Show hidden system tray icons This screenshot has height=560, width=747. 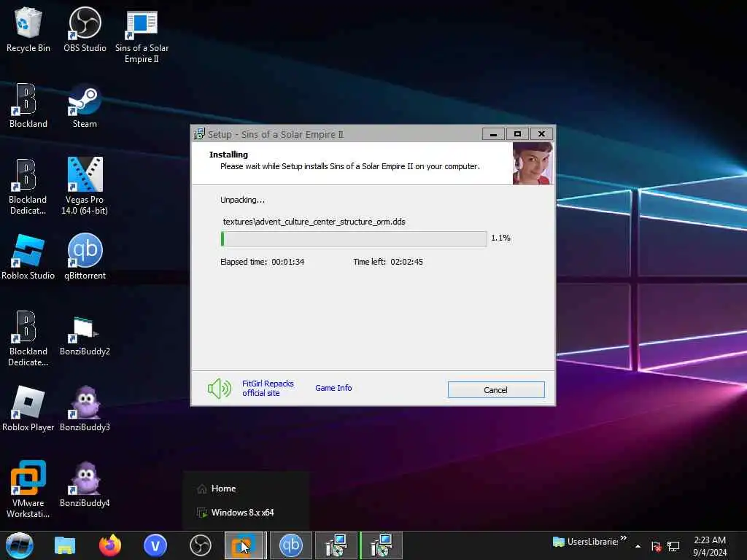coord(638,546)
